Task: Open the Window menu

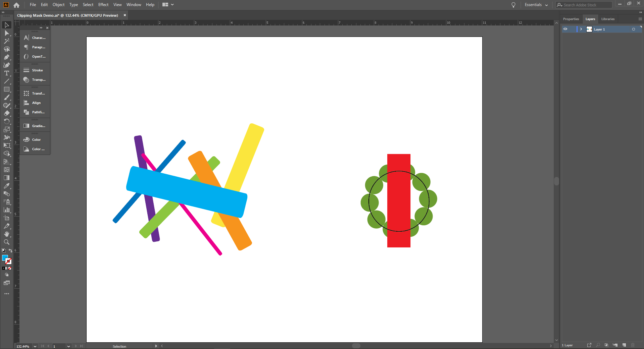Action: (x=134, y=5)
